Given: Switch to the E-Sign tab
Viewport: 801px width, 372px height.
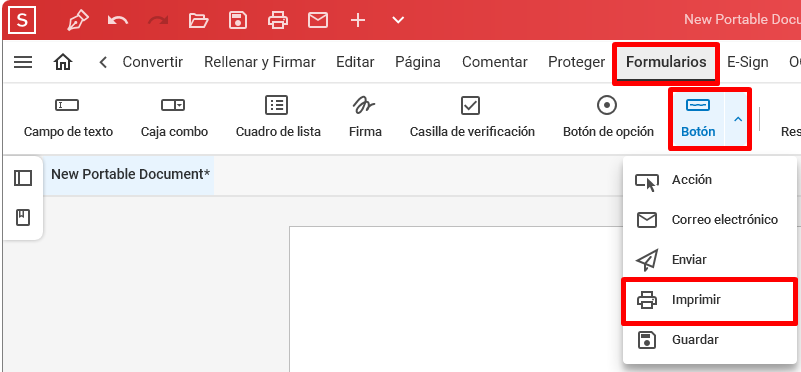Looking at the screenshot, I should coord(747,62).
